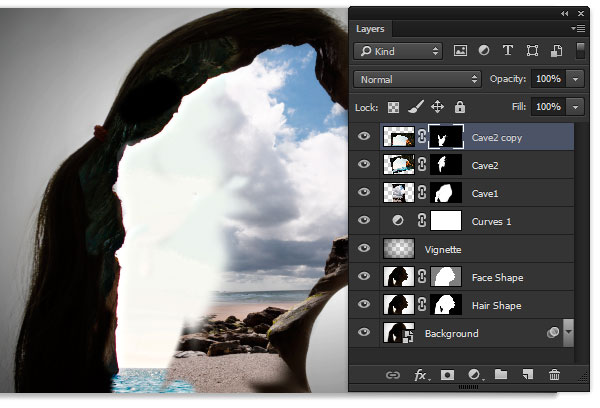Click the smart filter icon on Background
Screen dimensions: 600x408
[x=553, y=332]
